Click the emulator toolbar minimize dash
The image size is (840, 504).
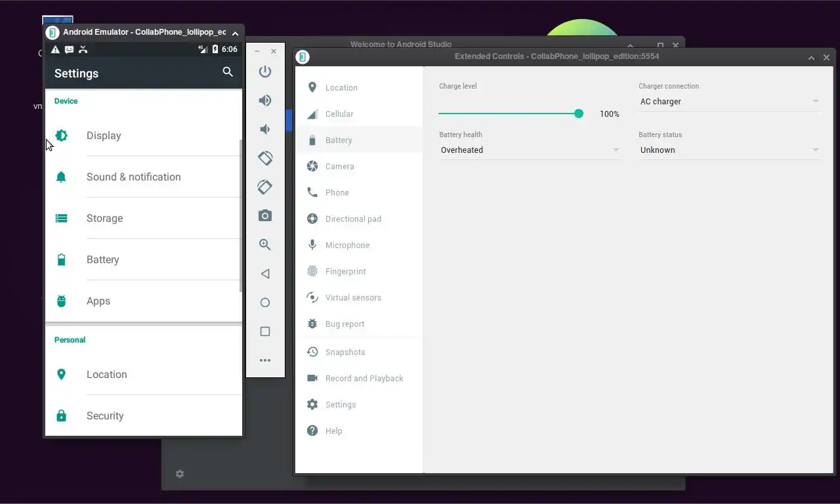pos(257,51)
